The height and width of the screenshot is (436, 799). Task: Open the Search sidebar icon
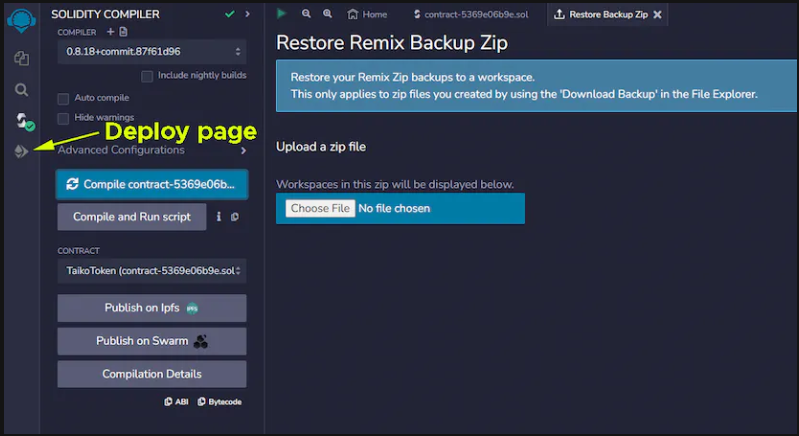21,90
